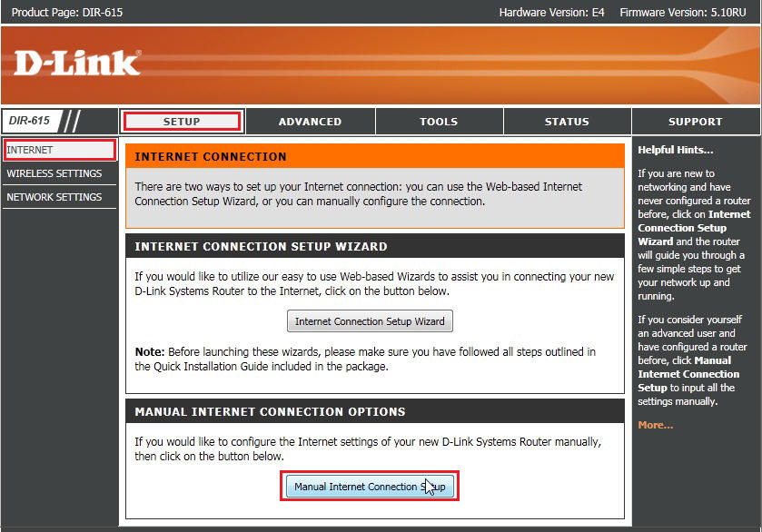Click the Manual Internet Connection Setup button
This screenshot has height=532, width=762.
pyautogui.click(x=370, y=487)
